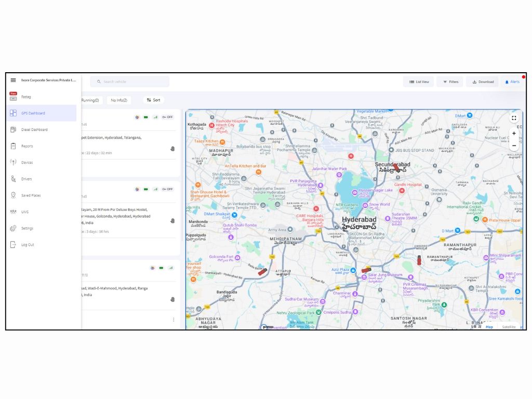Viewport: 532px width, 399px height.
Task: Open three-dot menu below Wadi-E-Mahmood card
Action: click(x=174, y=320)
